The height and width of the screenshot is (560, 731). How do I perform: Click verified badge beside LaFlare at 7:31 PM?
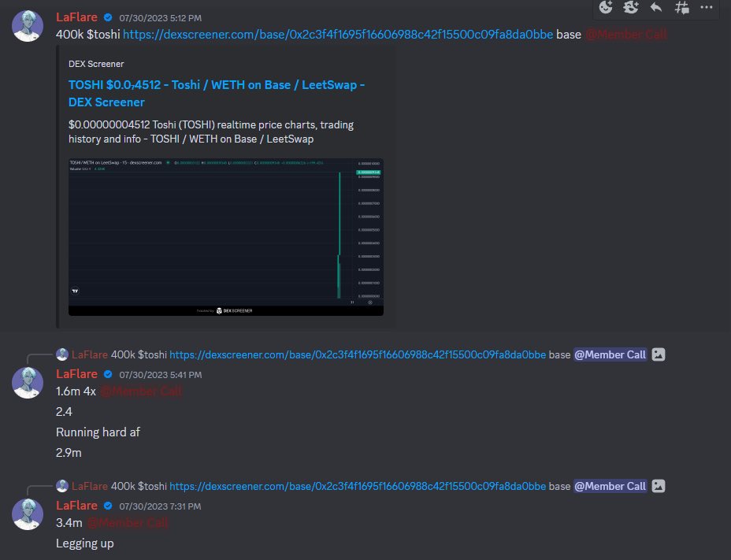[108, 506]
